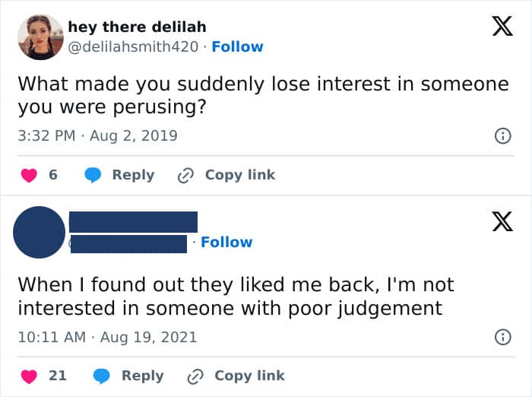
Task: Click the reply bubble icon on first tweet
Action: tap(93, 175)
